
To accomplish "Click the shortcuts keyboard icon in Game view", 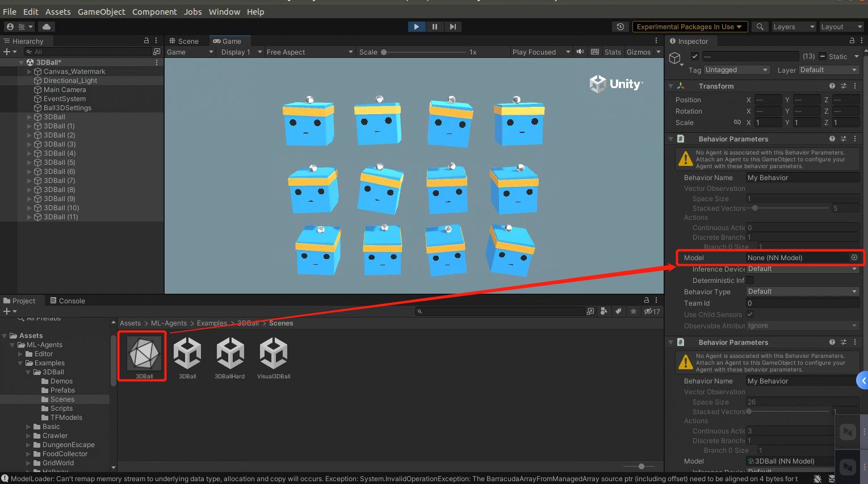I will 595,52.
